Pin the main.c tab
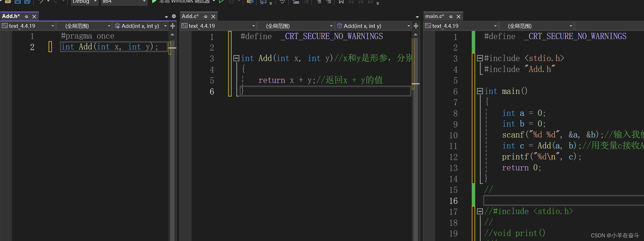 click(451, 17)
